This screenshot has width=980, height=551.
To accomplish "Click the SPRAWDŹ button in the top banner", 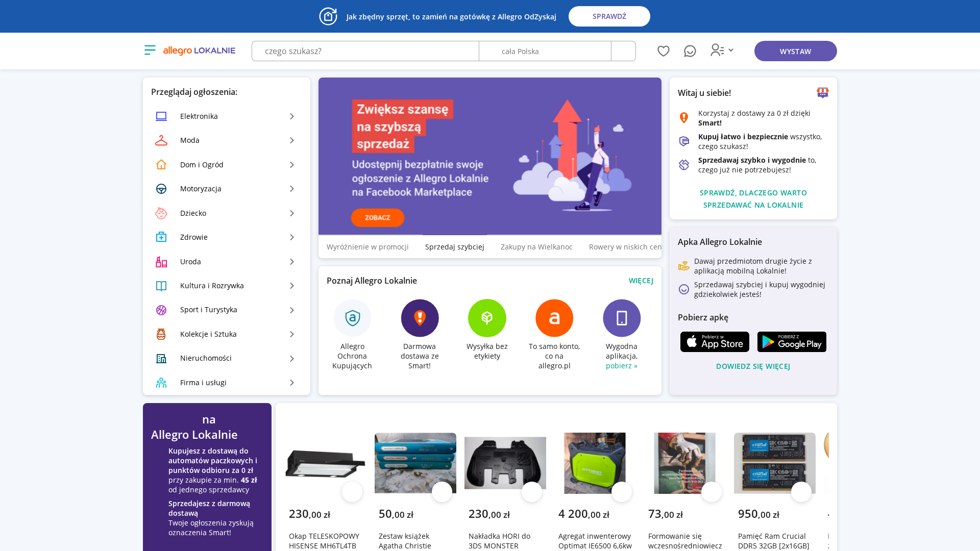I will click(609, 16).
